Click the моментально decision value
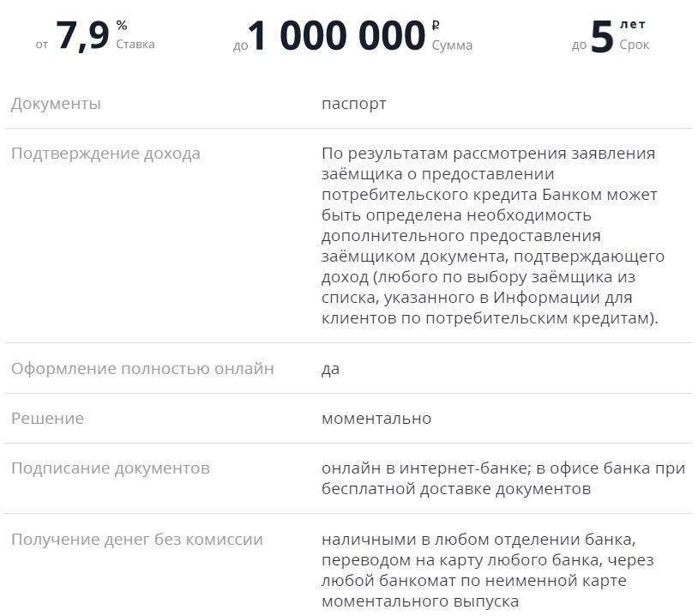Viewport: 698px width, 616px height. [x=376, y=419]
